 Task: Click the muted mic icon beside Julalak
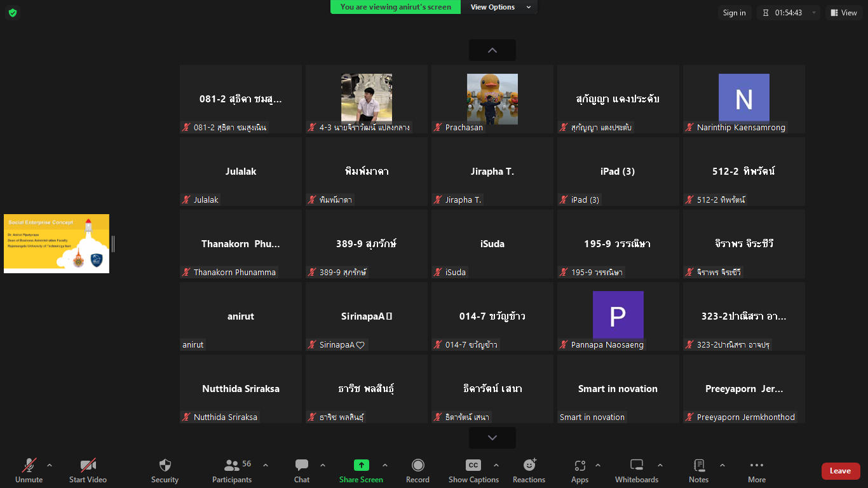186,200
